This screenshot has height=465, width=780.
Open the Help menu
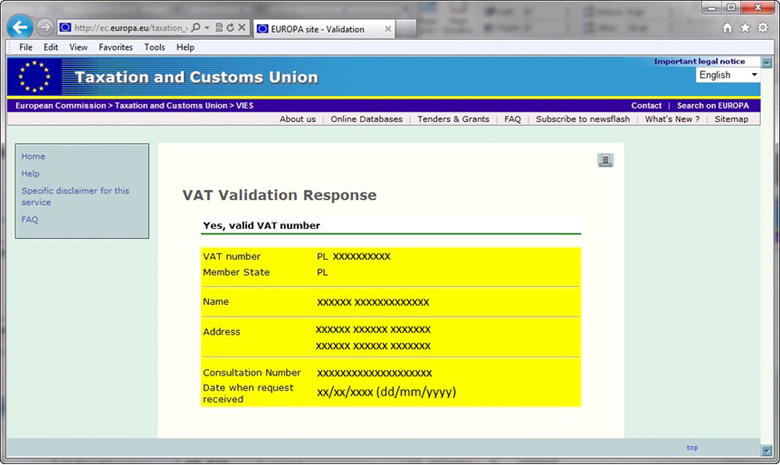coord(186,47)
